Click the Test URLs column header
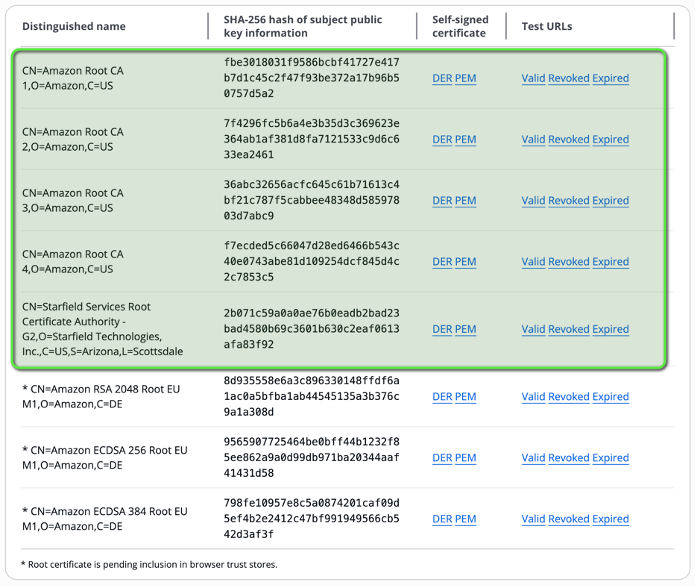 click(549, 27)
